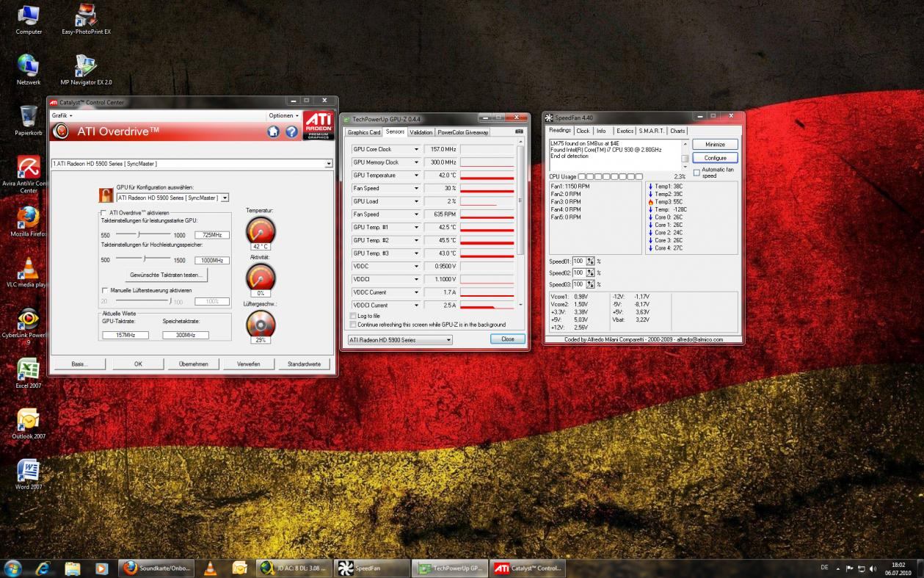This screenshot has height=578, width=924.
Task: Select the Papierkorb recycle bin icon
Action: (x=29, y=121)
